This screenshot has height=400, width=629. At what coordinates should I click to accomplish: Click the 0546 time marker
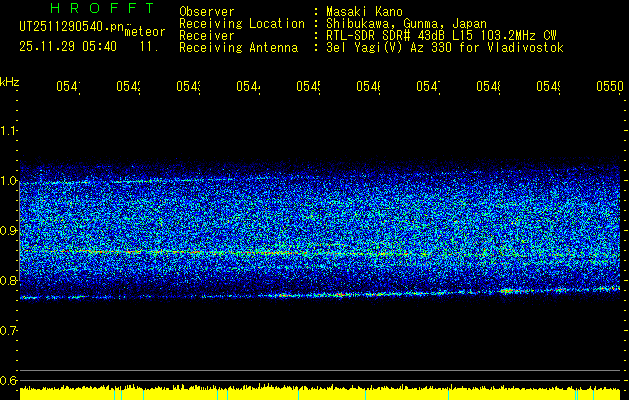(369, 86)
